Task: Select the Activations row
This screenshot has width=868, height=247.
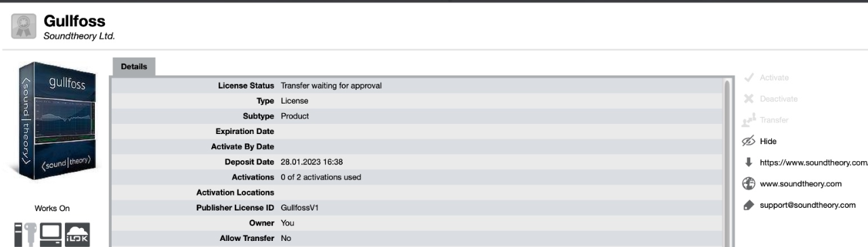Action: click(416, 177)
